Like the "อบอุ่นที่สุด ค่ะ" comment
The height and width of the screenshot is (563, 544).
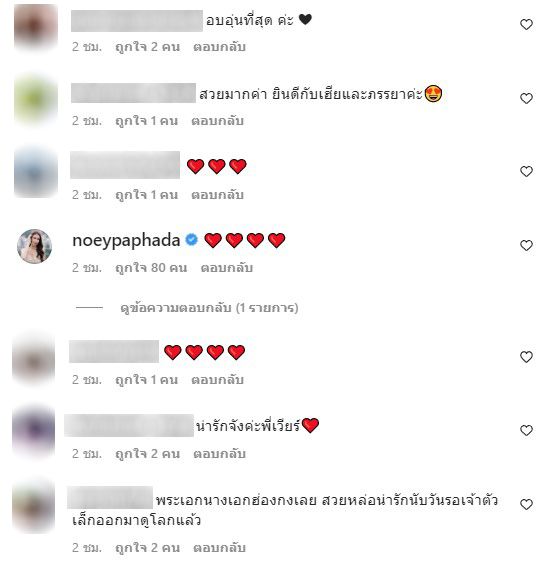coord(526,24)
